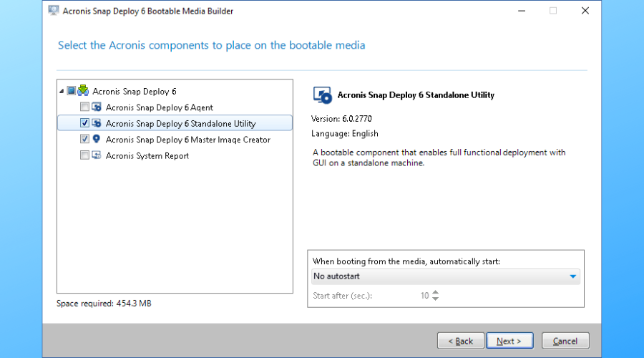Proceed with the Next button

509,341
